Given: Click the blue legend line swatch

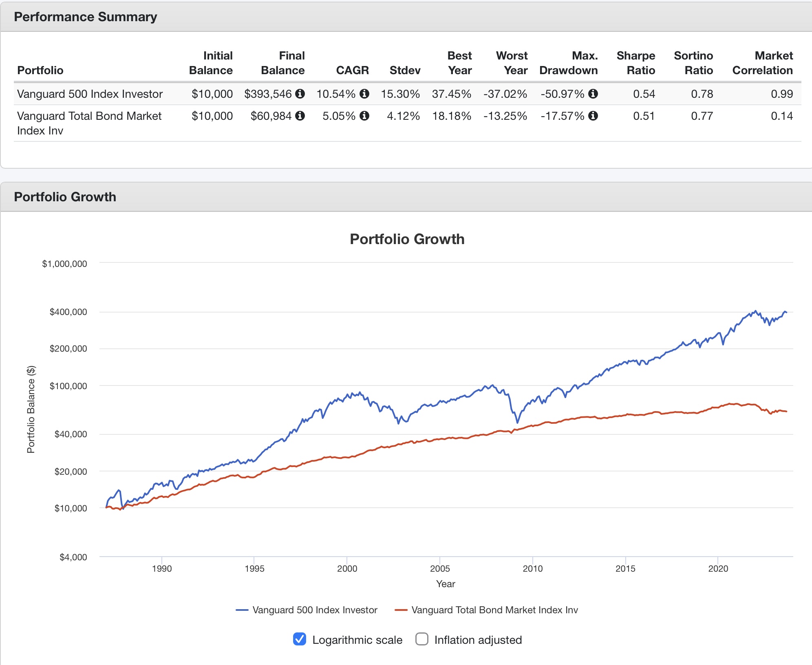Looking at the screenshot, I should pos(242,610).
